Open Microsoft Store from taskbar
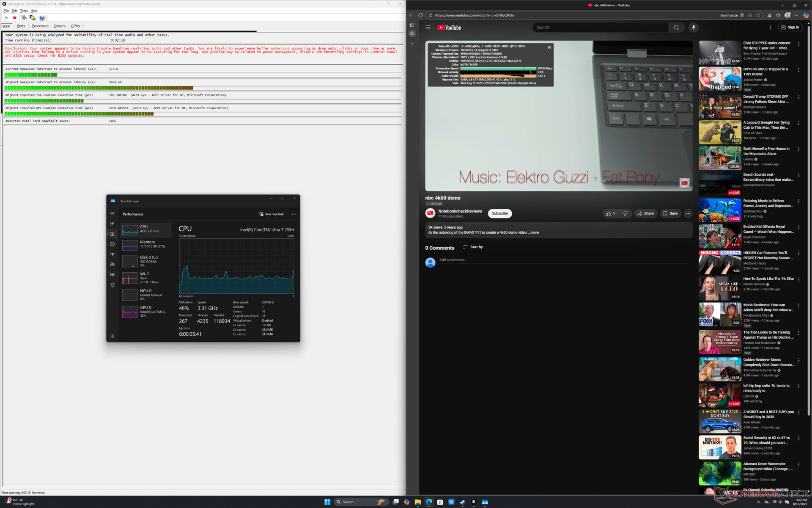This screenshot has width=812, height=508. click(440, 502)
